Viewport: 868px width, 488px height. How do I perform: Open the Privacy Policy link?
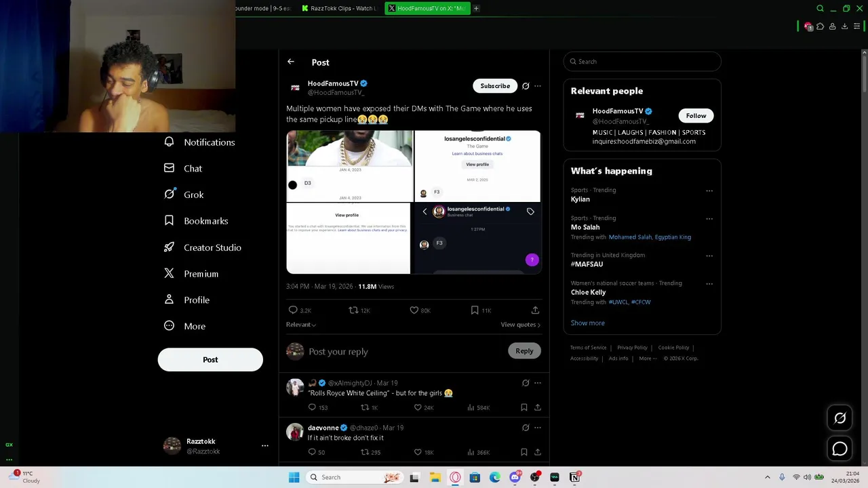632,348
